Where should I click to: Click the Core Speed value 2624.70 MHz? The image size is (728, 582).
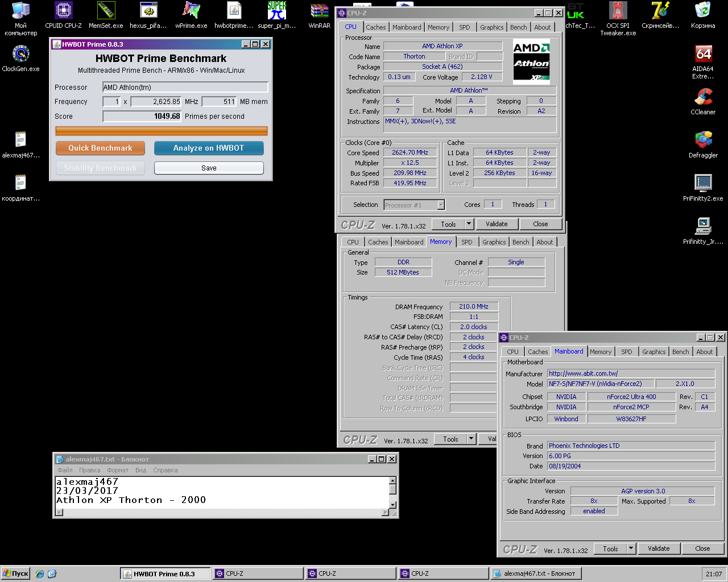coord(410,152)
